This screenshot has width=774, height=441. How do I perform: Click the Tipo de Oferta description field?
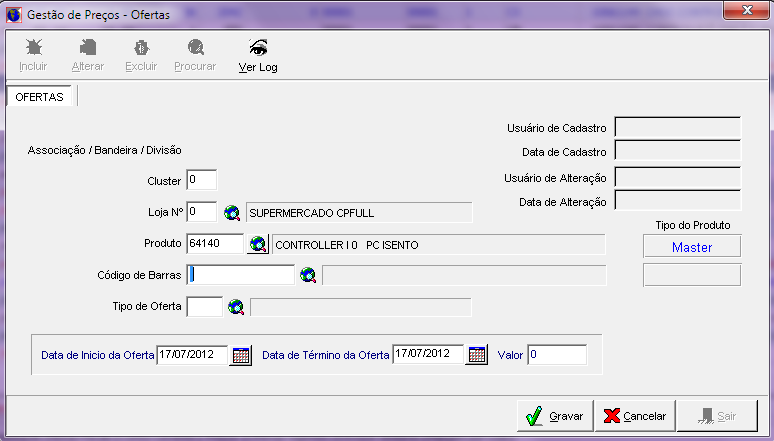[x=361, y=307]
